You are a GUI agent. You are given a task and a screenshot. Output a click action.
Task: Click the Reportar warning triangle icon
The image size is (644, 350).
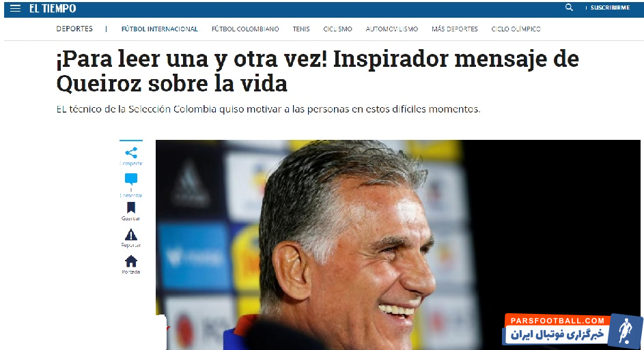coord(131,235)
